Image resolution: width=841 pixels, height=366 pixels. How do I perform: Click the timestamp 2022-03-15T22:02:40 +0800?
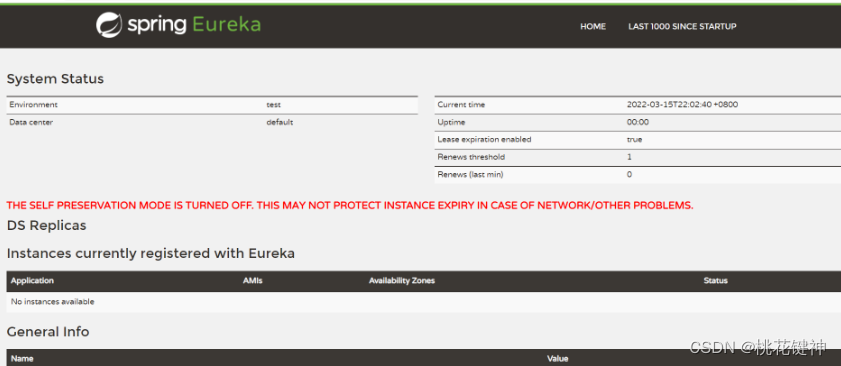tap(682, 105)
